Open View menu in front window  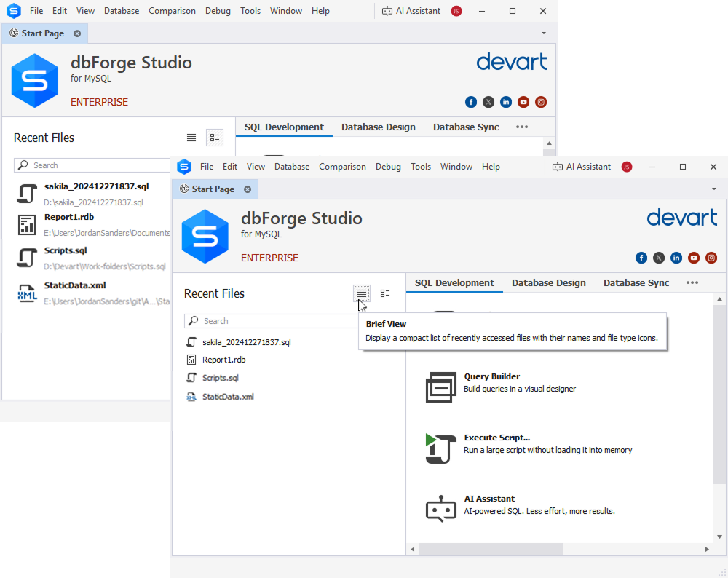coord(256,167)
